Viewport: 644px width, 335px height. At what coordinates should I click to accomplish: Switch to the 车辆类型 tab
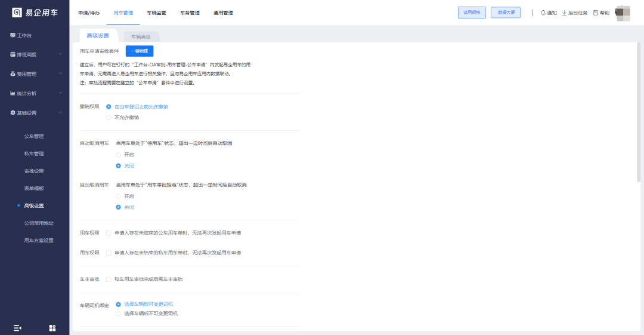coord(141,36)
